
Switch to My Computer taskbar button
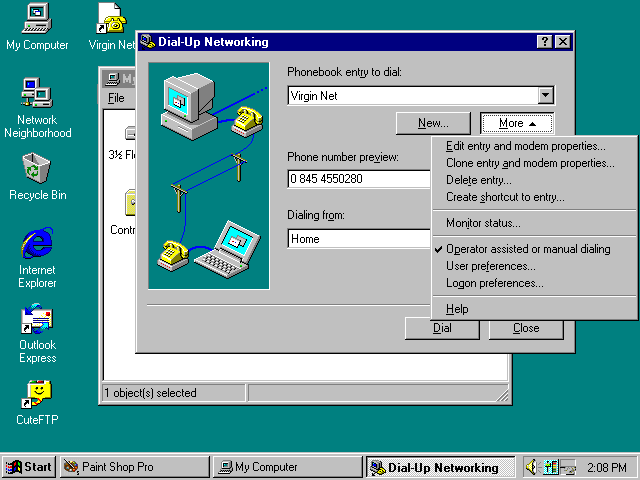tap(287, 467)
